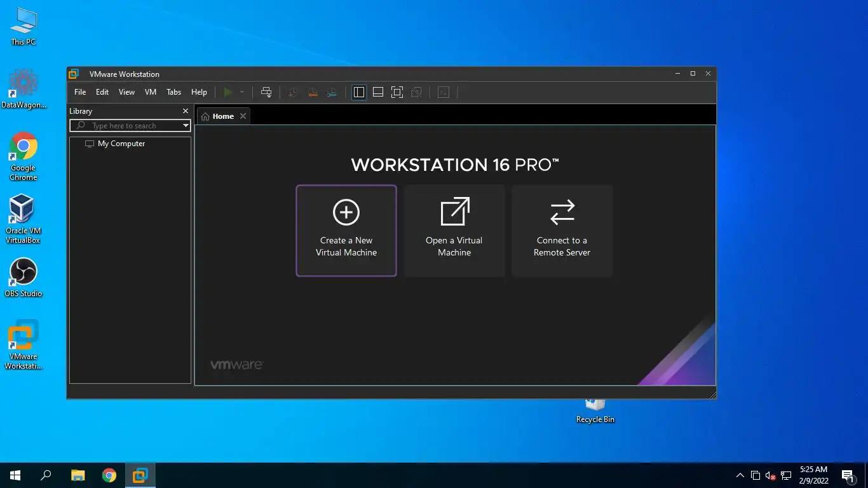
Task: Select My Computer in the Library tree
Action: click(115, 144)
